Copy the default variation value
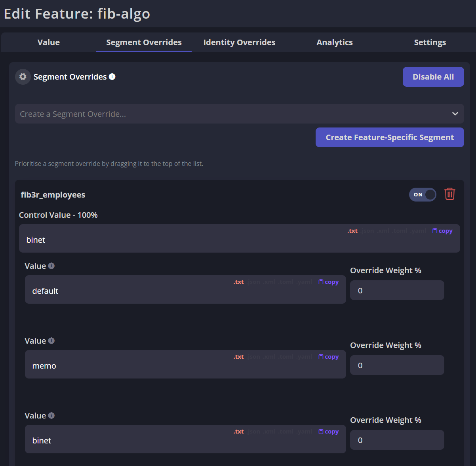Screen dimensions: 476x466 click(x=329, y=282)
